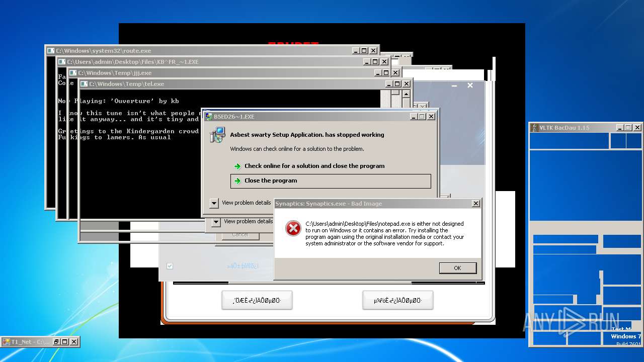Screen dimensions: 644x362
Task: Choose 'Close the program' option
Action: [x=331, y=181]
